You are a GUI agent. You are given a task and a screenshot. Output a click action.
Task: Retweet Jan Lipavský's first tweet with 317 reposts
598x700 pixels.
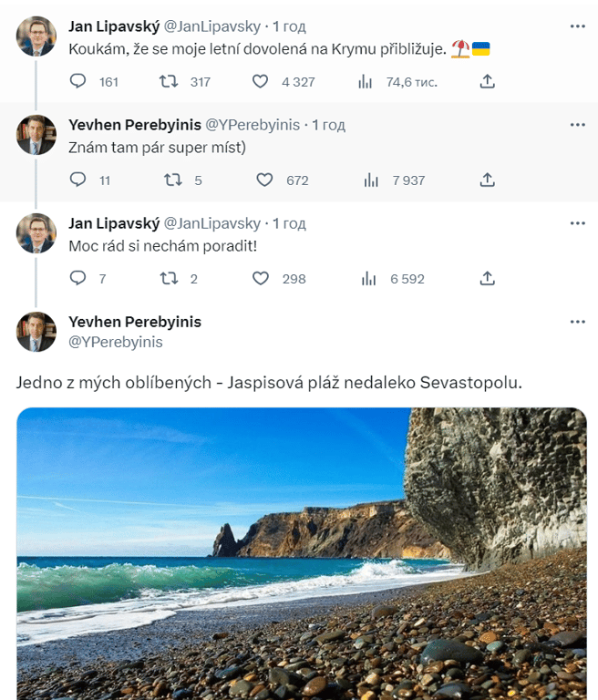point(170,82)
